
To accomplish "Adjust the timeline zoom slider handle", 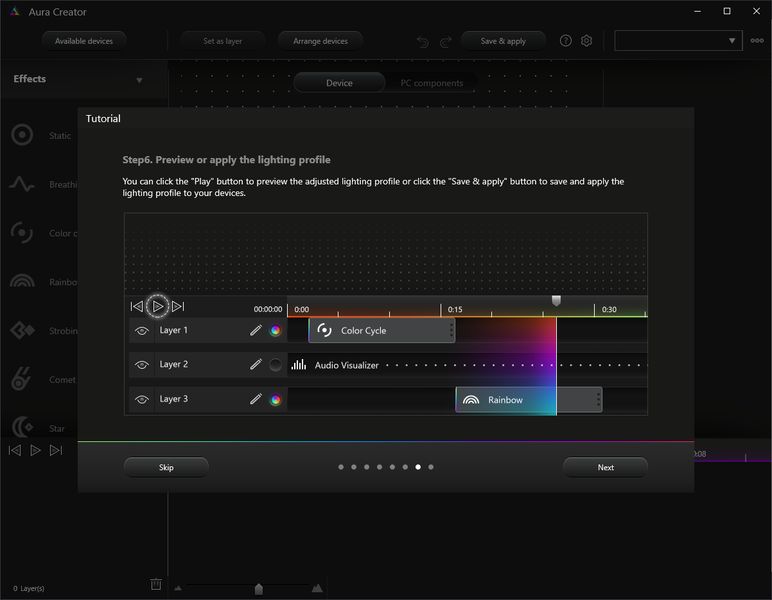I will [258, 589].
